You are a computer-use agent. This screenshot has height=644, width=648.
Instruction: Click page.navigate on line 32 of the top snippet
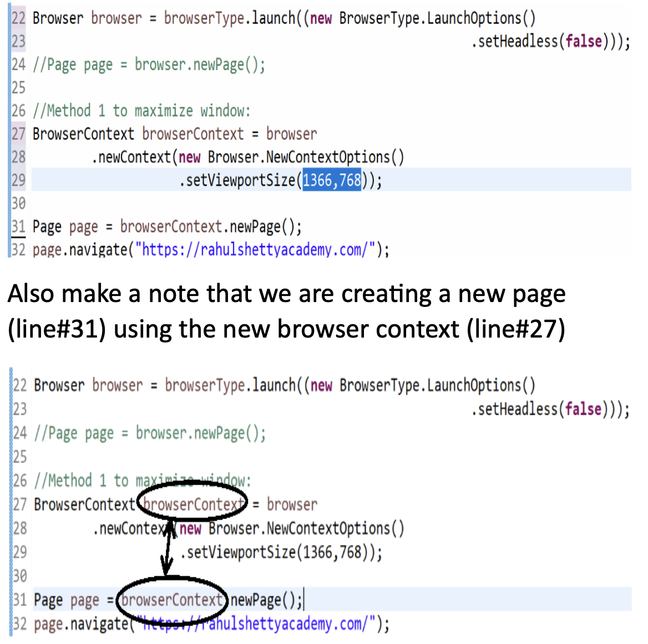(x=80, y=250)
